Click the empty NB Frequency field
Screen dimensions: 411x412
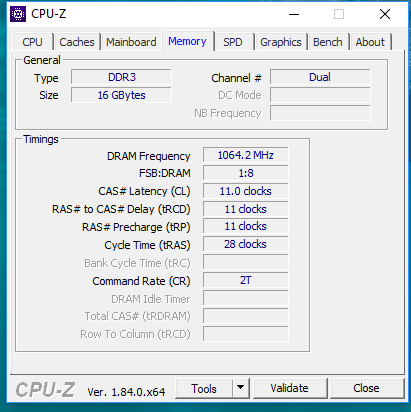coord(320,113)
